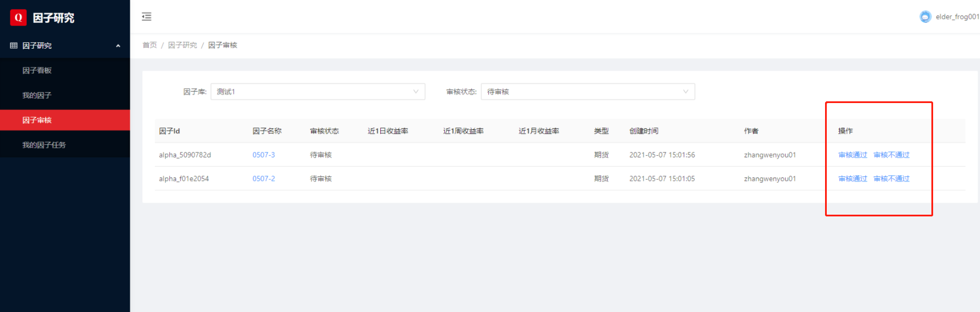
Task: Open factor name link 0507-3
Action: (x=264, y=155)
